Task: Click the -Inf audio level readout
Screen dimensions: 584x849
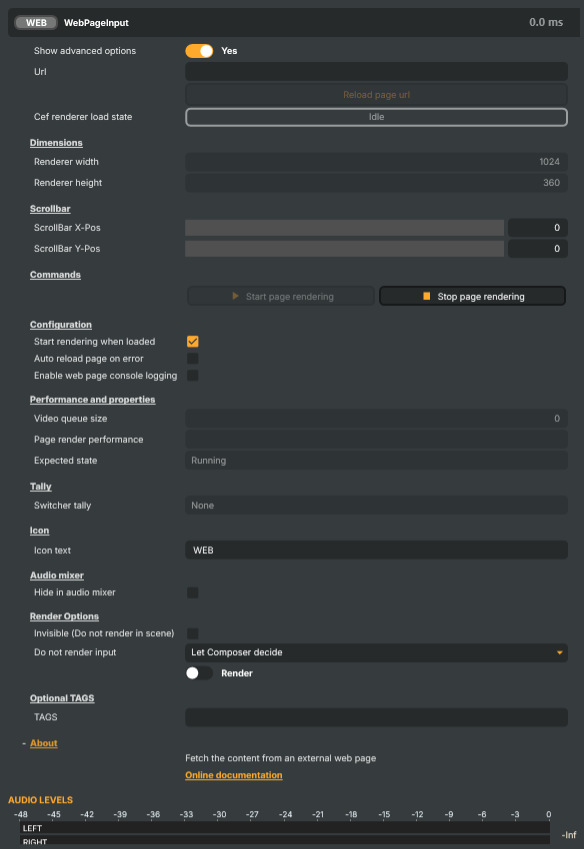Action: pyautogui.click(x=569, y=835)
